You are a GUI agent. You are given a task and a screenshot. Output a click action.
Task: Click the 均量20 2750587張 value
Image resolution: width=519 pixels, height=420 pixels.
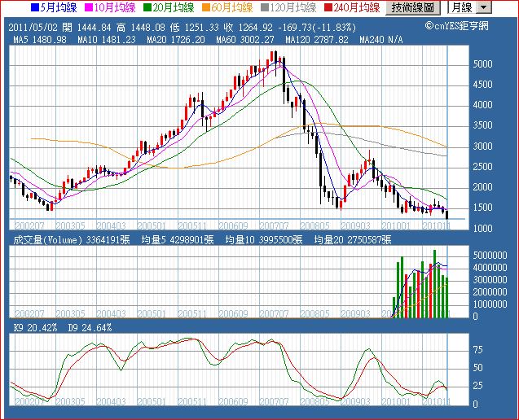(x=353, y=240)
